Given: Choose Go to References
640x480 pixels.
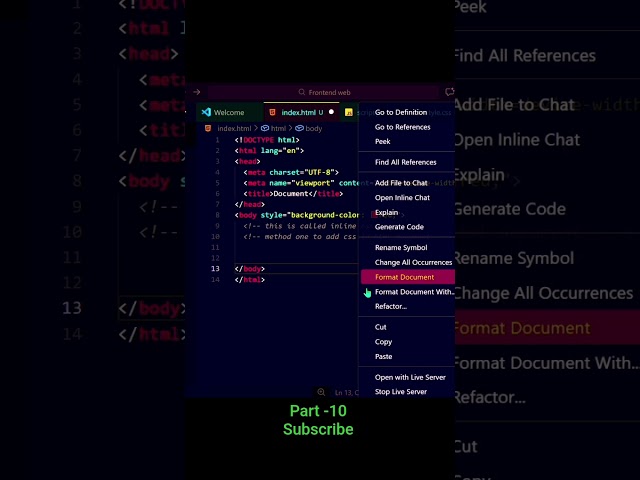Looking at the screenshot, I should point(402,127).
